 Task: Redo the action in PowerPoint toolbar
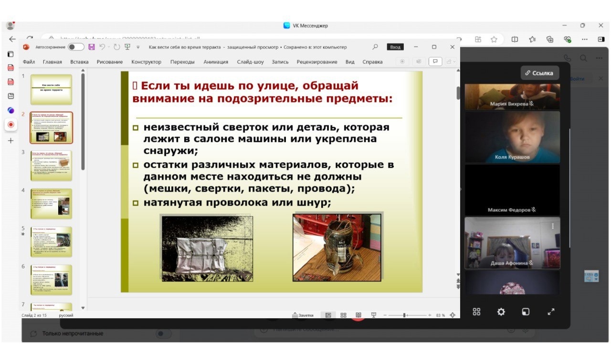pos(117,47)
